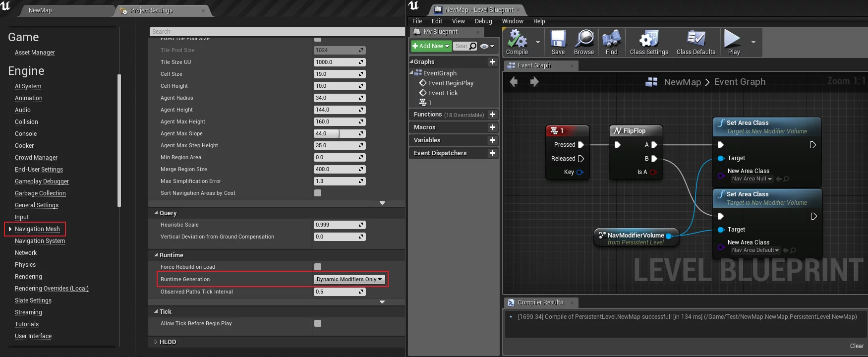This screenshot has height=357, width=868.
Task: Open Nav Area Null class dropdown
Action: point(752,179)
